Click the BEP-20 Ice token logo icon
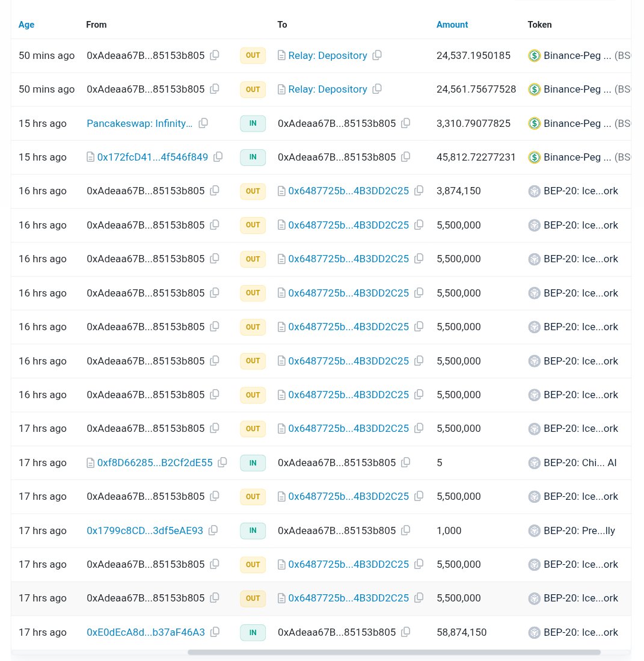Viewport: 644px width, 661px height. (534, 191)
